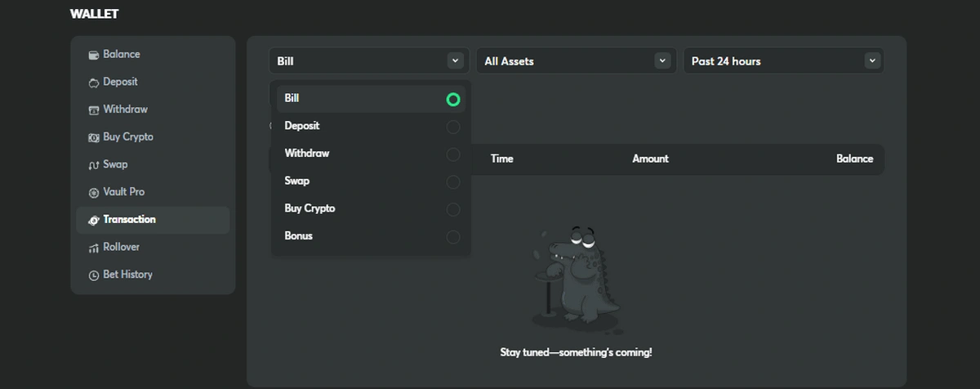Choose Withdraw option label in list
Screen dimensions: 980x389
(x=307, y=153)
